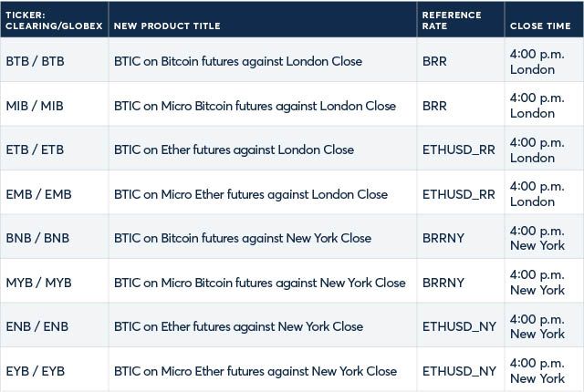
Task: Click the BRRNY rate in the BNB row
Action: 443,238
